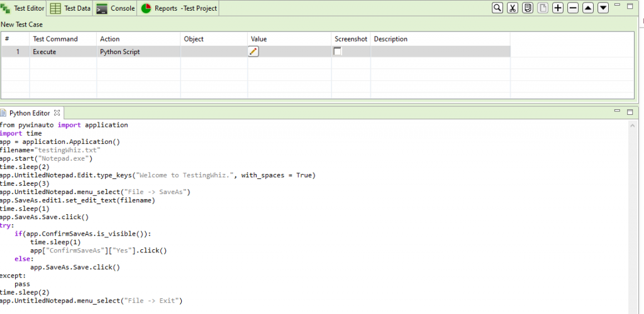Click the 'pass' statement line
This screenshot has width=644, height=314.
click(x=22, y=284)
